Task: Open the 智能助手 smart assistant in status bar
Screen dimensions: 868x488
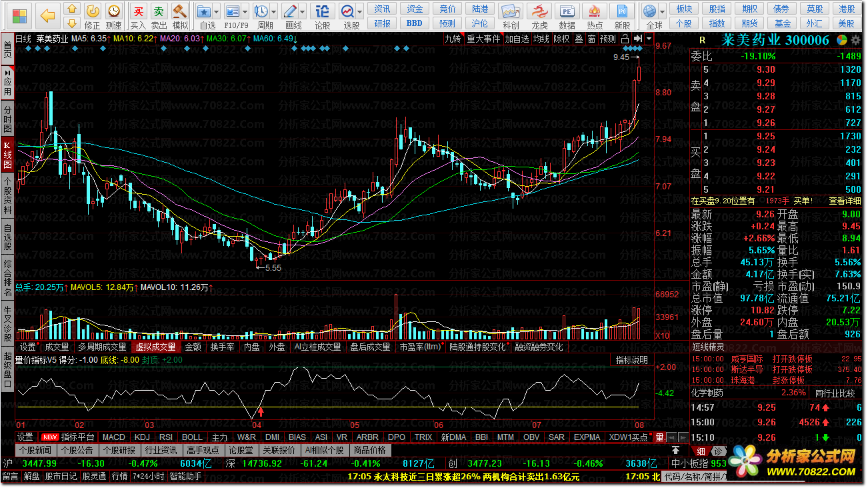Action: [185, 477]
